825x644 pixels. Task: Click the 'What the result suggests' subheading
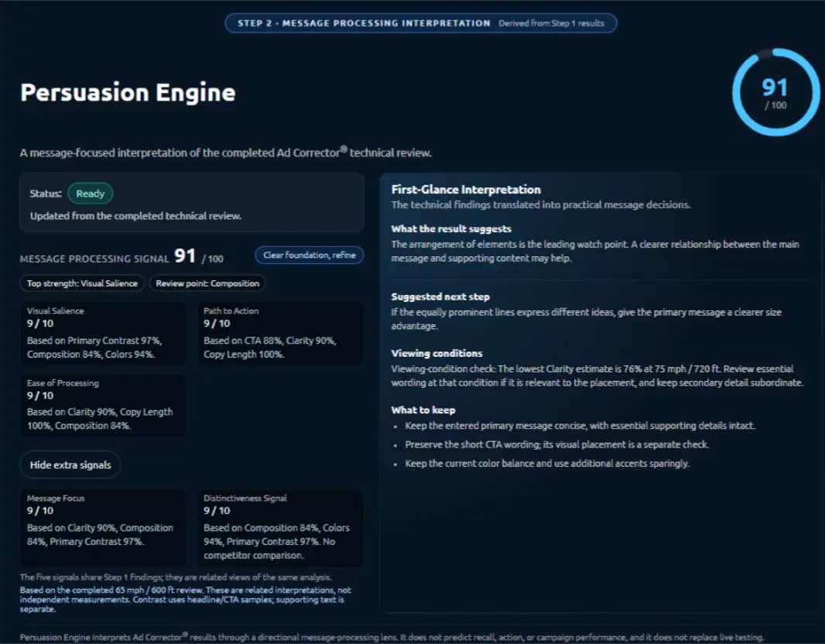click(451, 229)
